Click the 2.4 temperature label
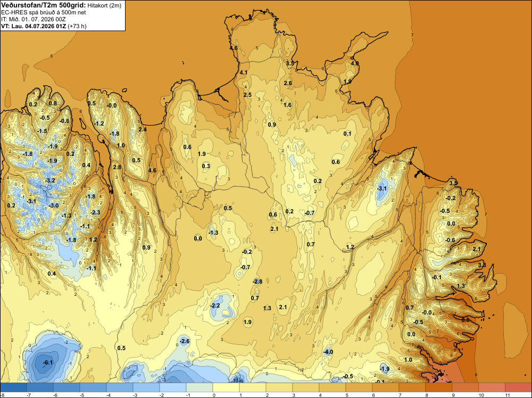 tap(143, 129)
